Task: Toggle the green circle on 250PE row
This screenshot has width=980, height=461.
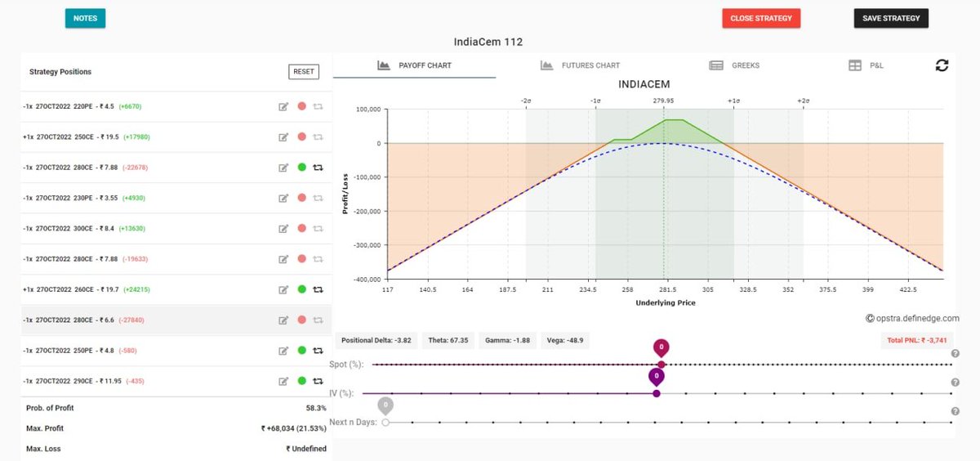Action: click(301, 351)
